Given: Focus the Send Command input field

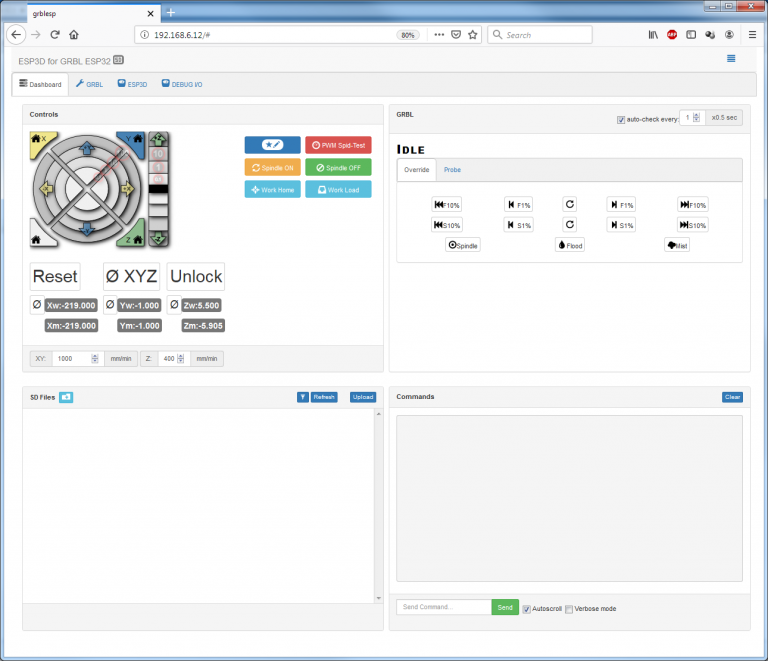Looking at the screenshot, I should click(444, 607).
